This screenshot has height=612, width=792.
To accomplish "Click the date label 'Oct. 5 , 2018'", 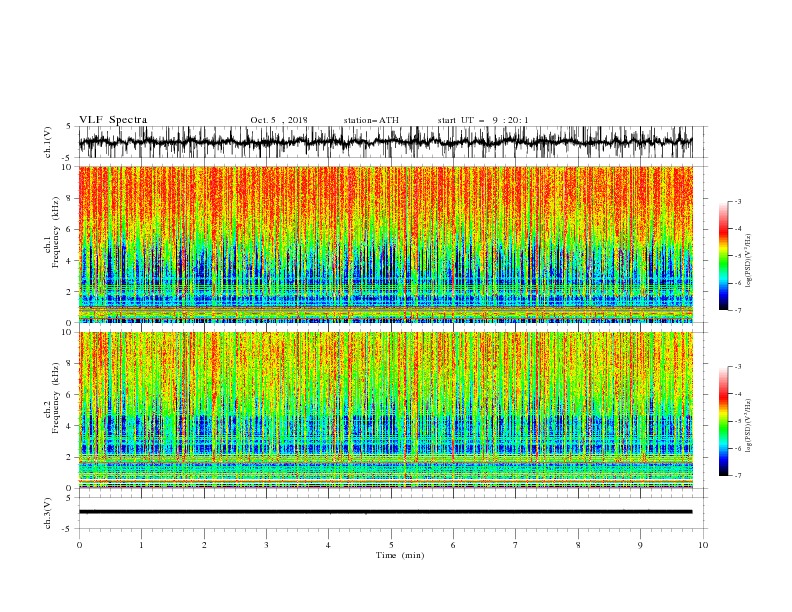I will click(x=279, y=120).
